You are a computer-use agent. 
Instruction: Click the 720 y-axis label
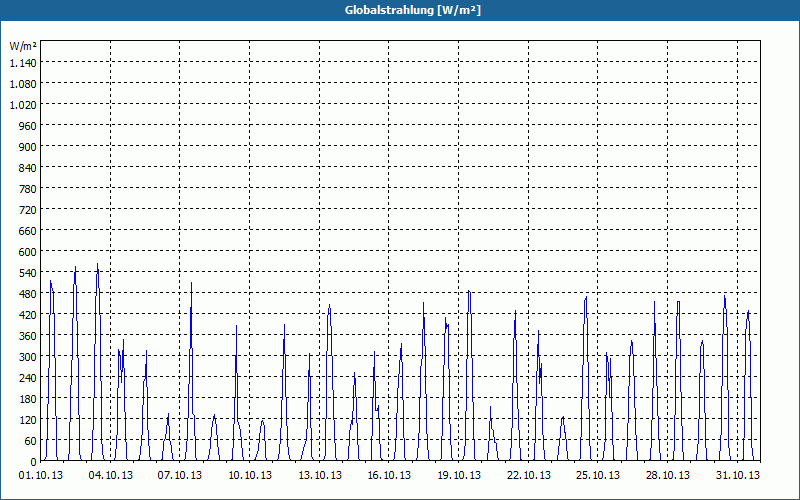(x=28, y=210)
